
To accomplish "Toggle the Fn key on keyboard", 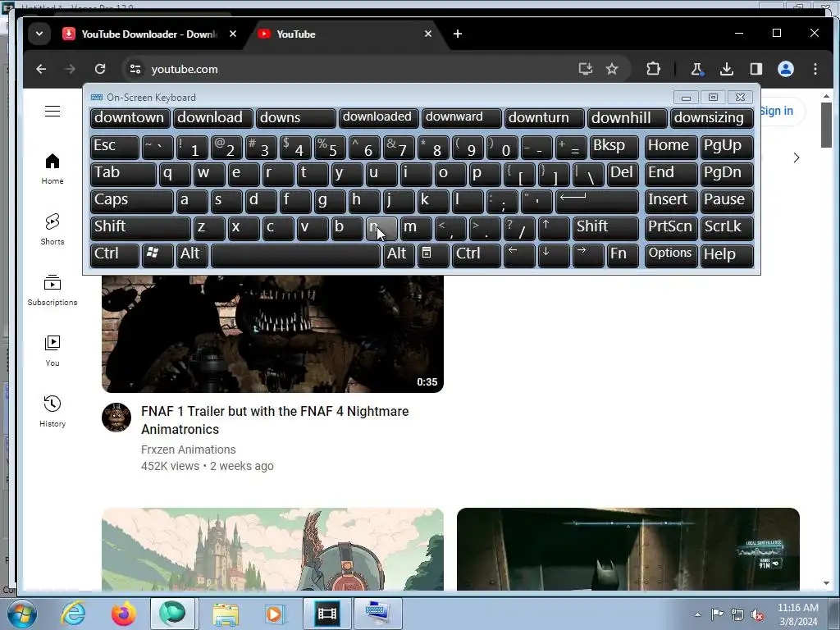I will [x=623, y=255].
